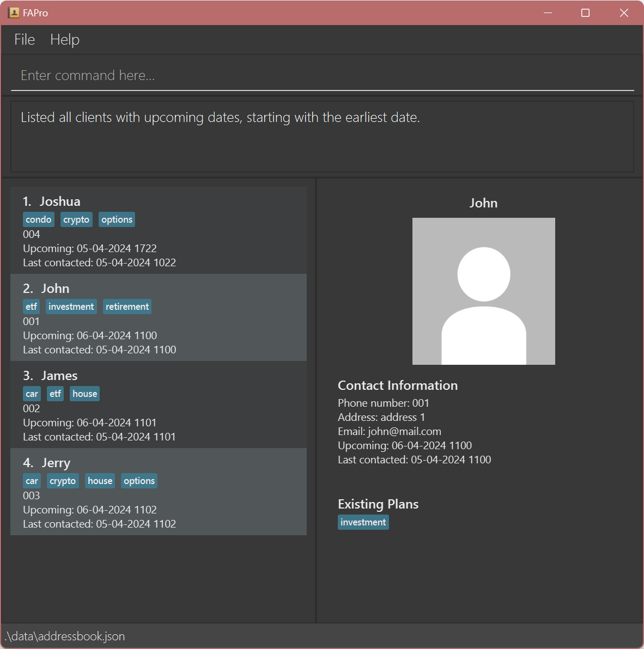Click Jerry's phone number 003
This screenshot has height=649, width=644.
click(x=32, y=496)
